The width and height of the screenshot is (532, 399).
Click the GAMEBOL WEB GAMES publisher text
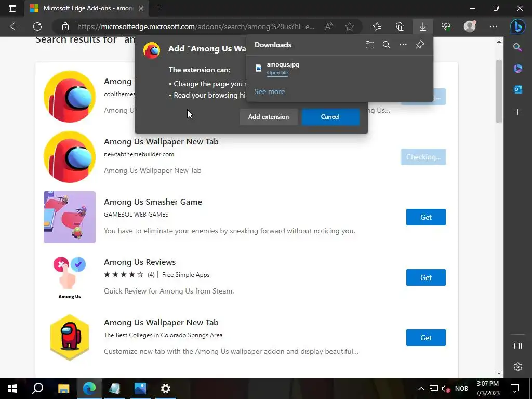point(136,215)
